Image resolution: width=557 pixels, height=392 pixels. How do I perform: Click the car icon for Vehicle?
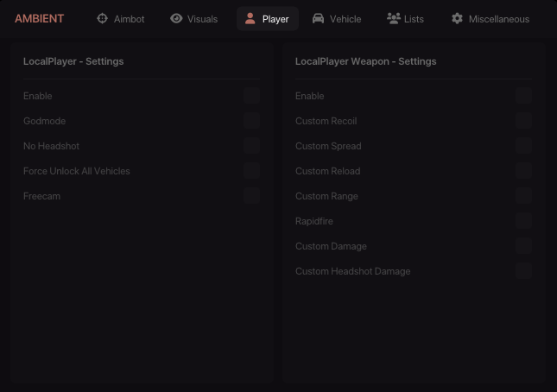click(319, 18)
